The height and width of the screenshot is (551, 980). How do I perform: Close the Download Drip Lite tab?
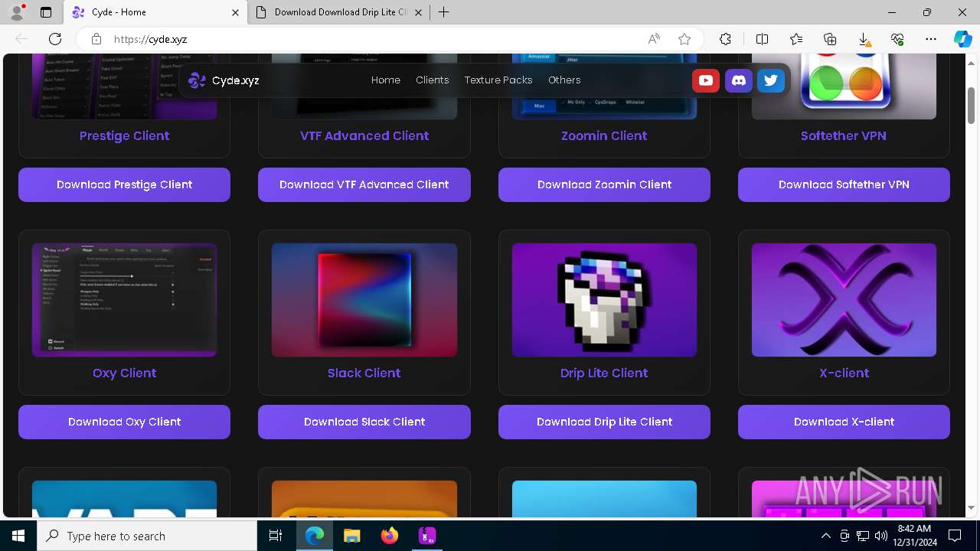(419, 12)
